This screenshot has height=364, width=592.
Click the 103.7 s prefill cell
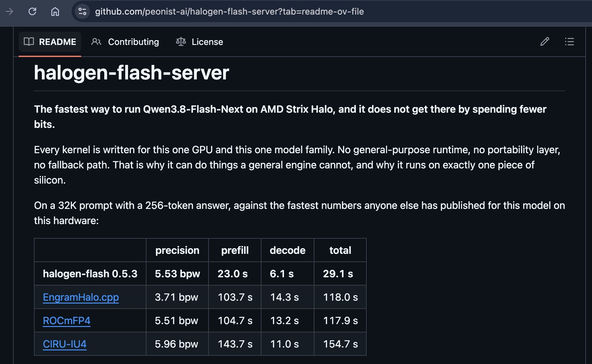[x=235, y=297]
